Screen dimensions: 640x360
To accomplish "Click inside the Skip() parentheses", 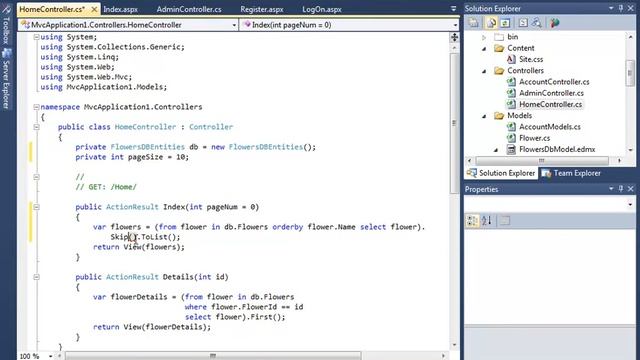I will click(x=133, y=237).
